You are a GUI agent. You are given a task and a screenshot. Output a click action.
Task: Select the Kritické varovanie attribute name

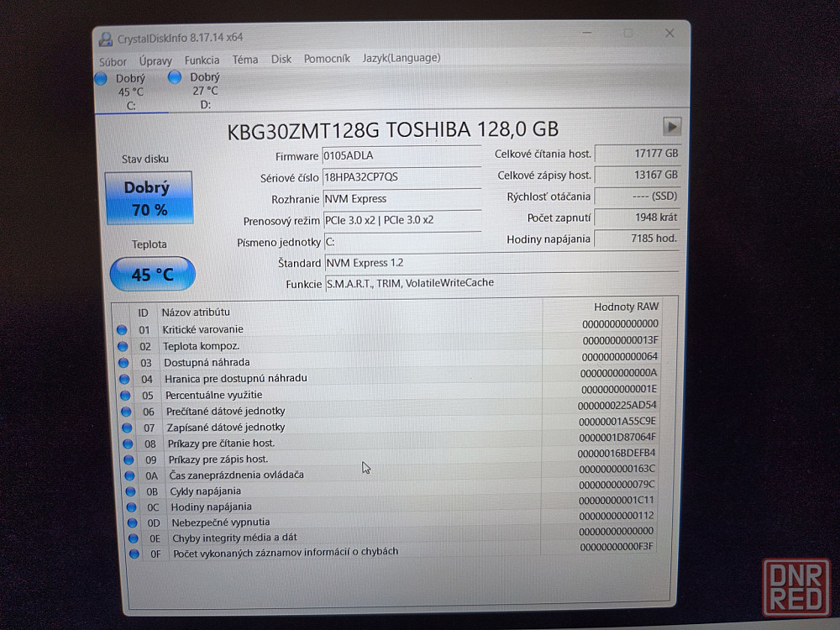(x=203, y=329)
